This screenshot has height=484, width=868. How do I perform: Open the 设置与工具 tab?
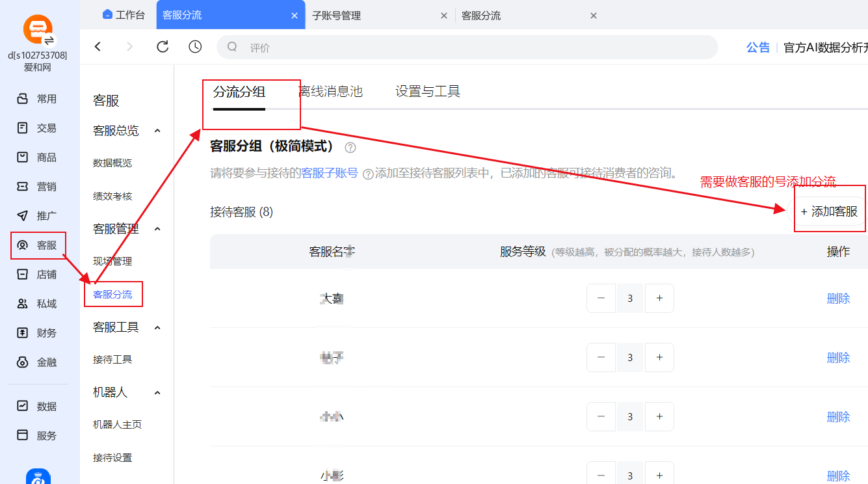427,92
